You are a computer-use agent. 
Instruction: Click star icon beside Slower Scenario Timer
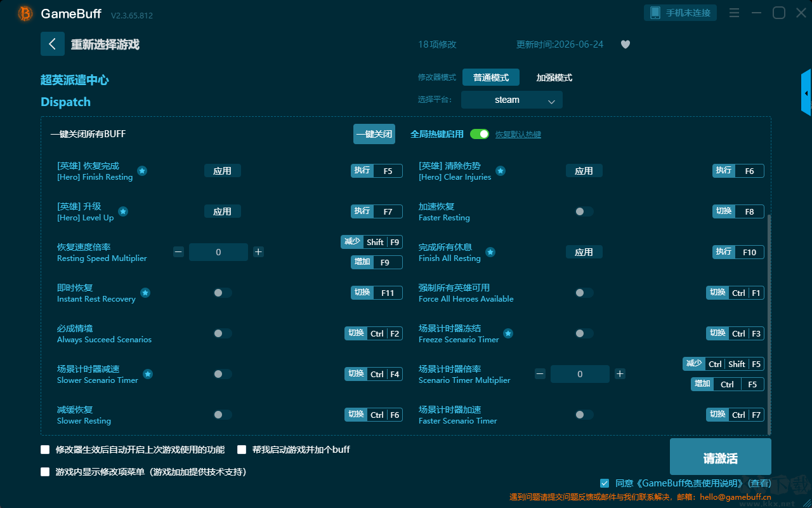pos(148,374)
